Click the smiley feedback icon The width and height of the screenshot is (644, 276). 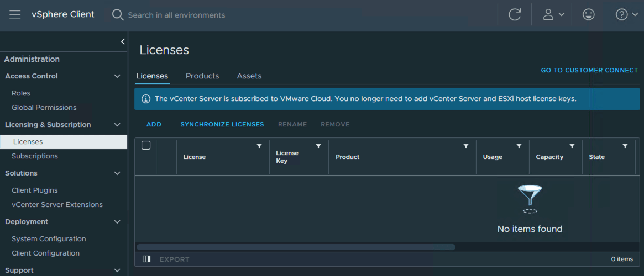[589, 15]
